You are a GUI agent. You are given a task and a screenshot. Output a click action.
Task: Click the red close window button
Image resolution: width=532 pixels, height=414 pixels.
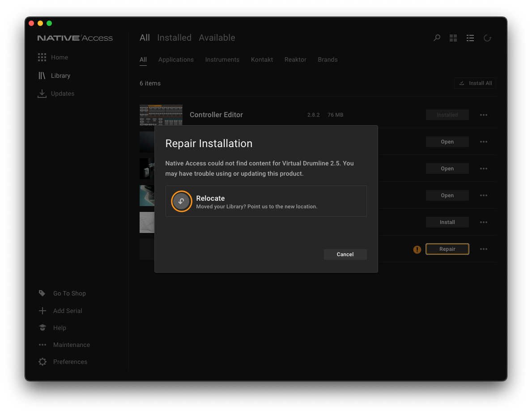[31, 23]
